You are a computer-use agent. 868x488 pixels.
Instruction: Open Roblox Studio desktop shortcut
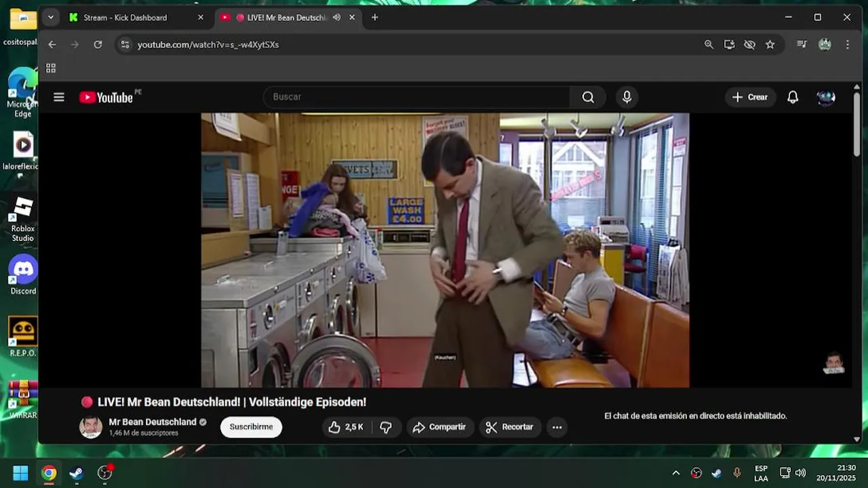tap(23, 219)
